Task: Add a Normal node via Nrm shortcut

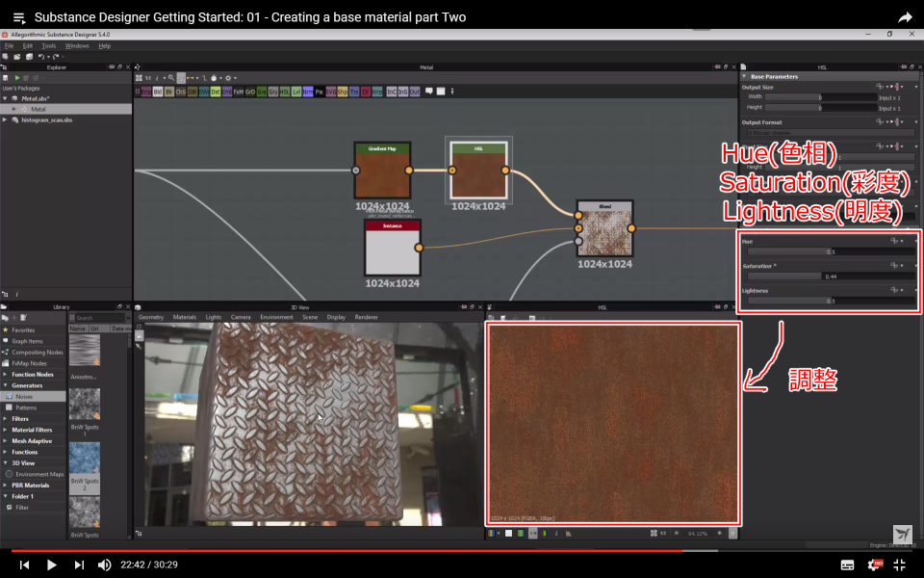Action: coord(308,92)
